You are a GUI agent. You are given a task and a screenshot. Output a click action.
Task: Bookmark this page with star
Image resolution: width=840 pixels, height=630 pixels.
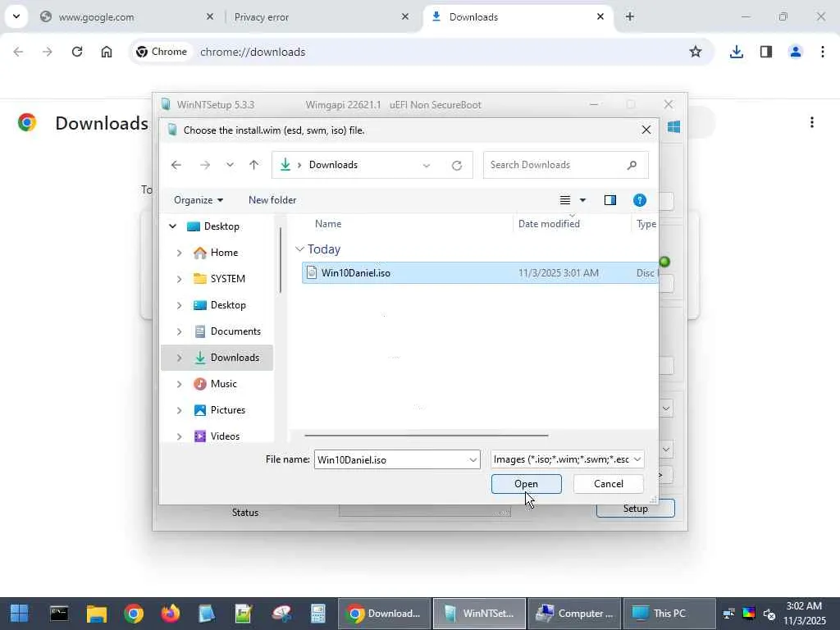pos(696,52)
